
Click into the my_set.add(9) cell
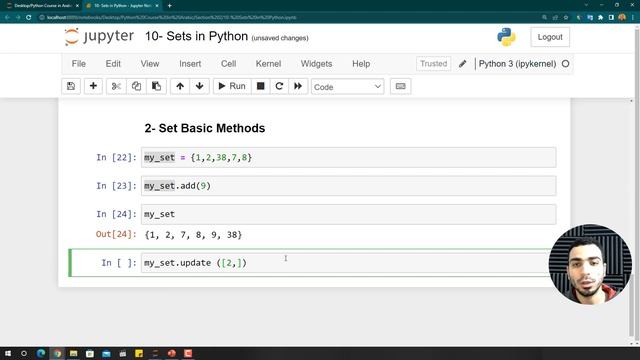click(x=349, y=186)
